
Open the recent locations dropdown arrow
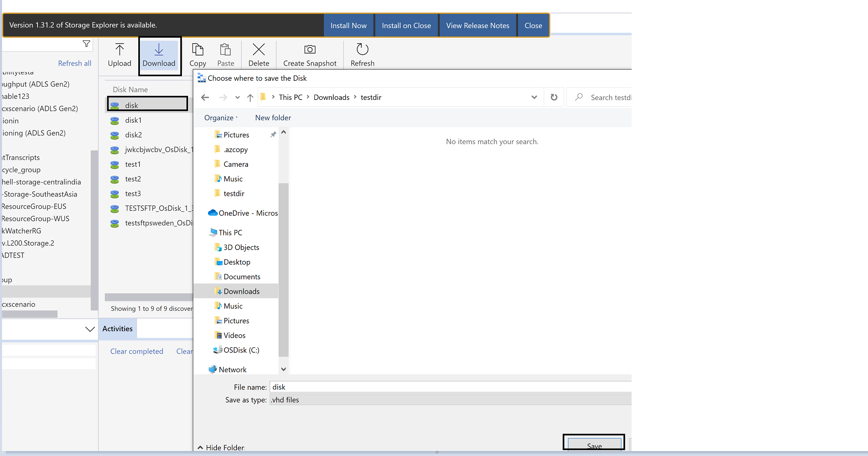pos(237,97)
